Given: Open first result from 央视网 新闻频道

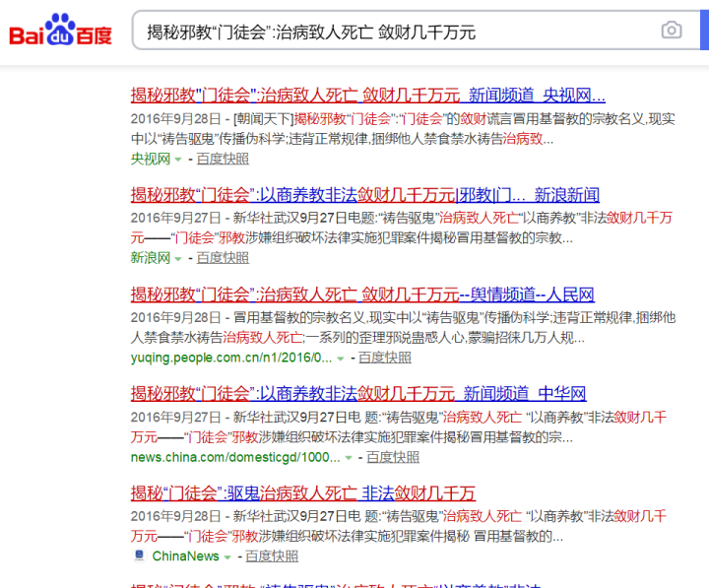Looking at the screenshot, I should click(x=367, y=96).
